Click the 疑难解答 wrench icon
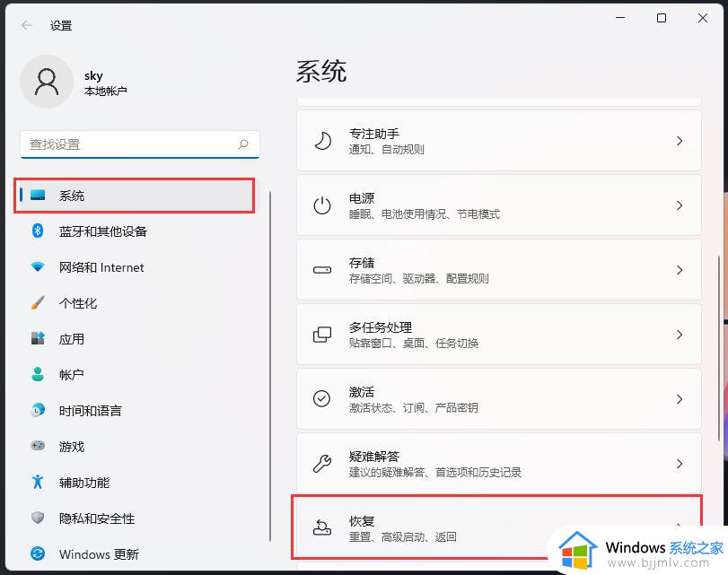Viewport: 728px width, 575px height. [x=322, y=463]
